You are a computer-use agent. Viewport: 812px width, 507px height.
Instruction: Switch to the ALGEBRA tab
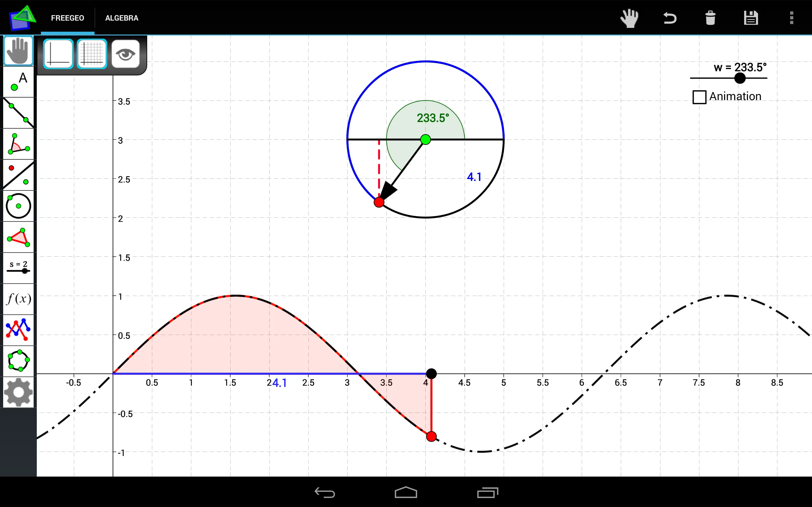(x=121, y=17)
